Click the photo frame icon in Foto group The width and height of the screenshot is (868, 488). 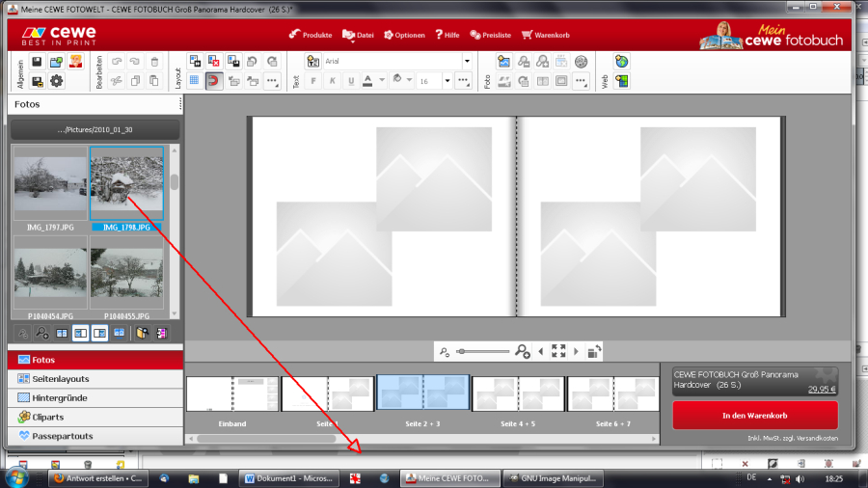tap(561, 81)
